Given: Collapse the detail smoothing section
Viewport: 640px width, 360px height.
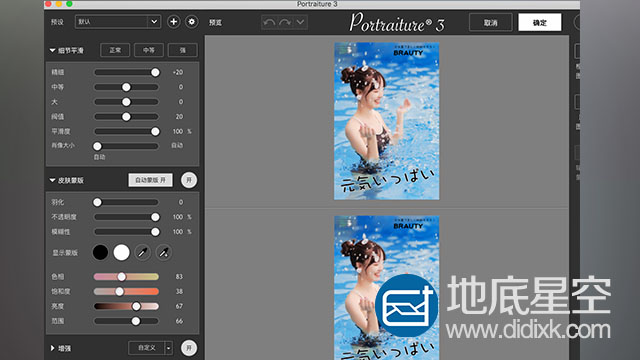Looking at the screenshot, I should click(53, 51).
